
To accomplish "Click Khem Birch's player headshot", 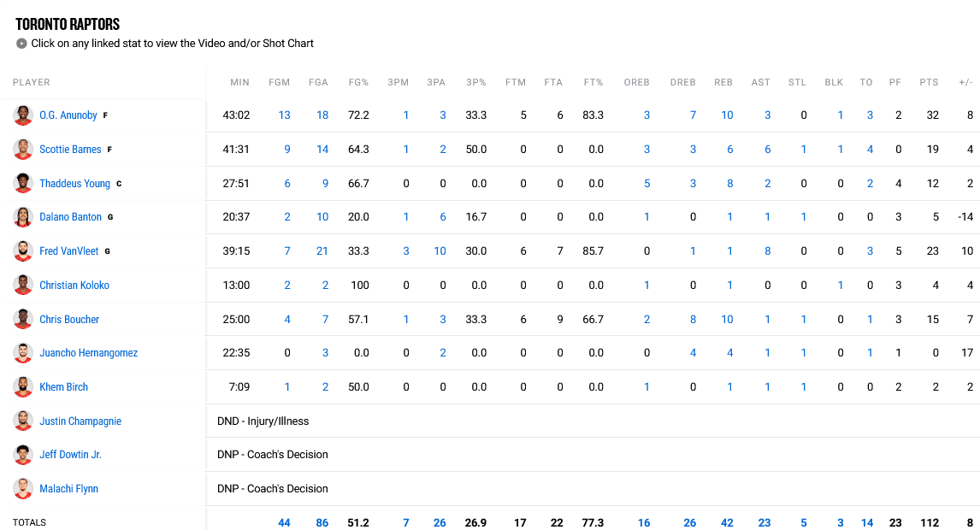I will click(x=23, y=386).
